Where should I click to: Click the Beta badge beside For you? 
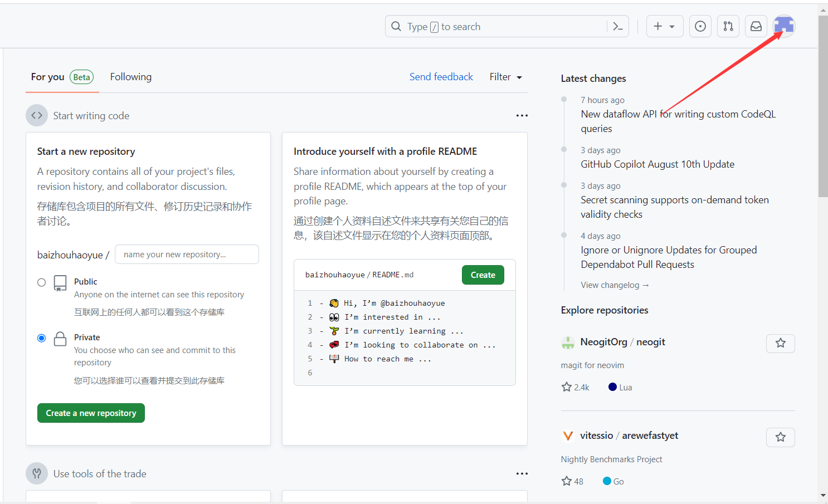81,77
